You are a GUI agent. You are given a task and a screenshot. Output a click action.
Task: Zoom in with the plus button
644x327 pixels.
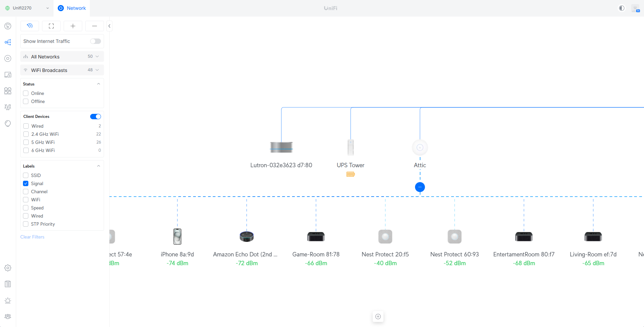tap(73, 26)
